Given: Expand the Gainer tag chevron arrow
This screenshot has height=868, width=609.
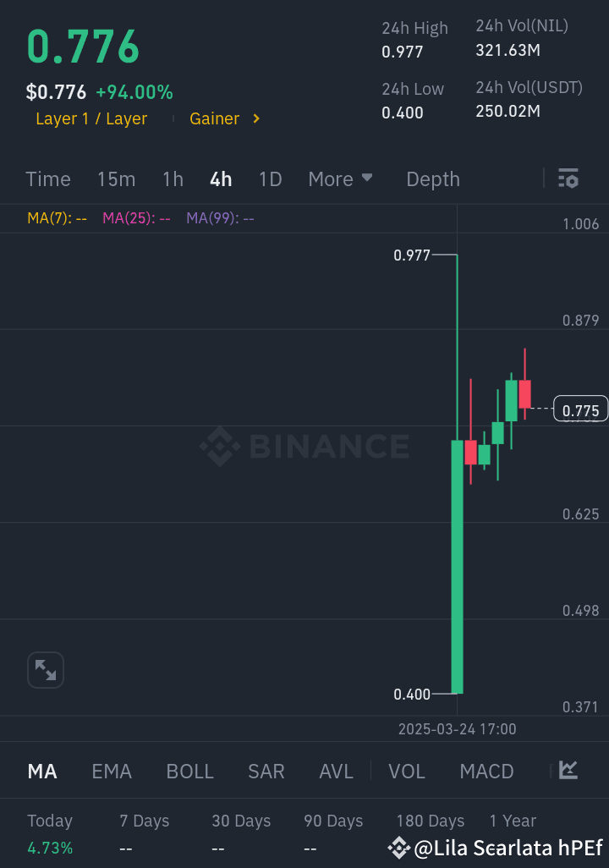Looking at the screenshot, I should click(256, 119).
